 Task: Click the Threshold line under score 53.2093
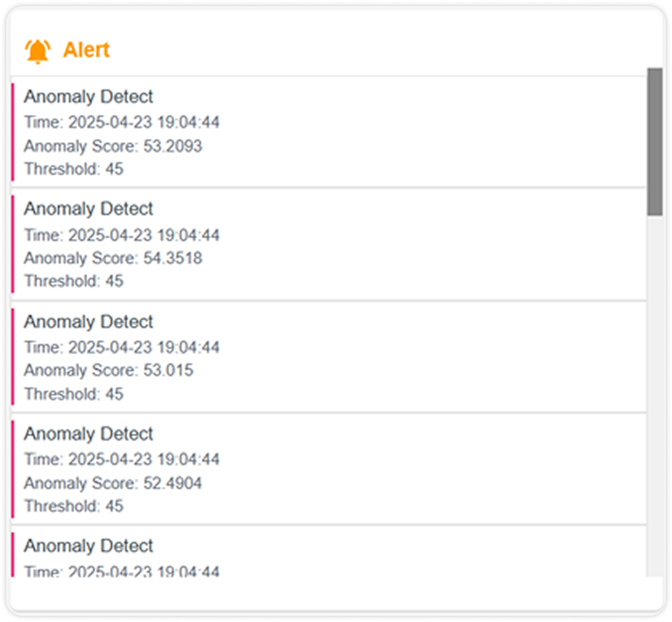(x=74, y=169)
